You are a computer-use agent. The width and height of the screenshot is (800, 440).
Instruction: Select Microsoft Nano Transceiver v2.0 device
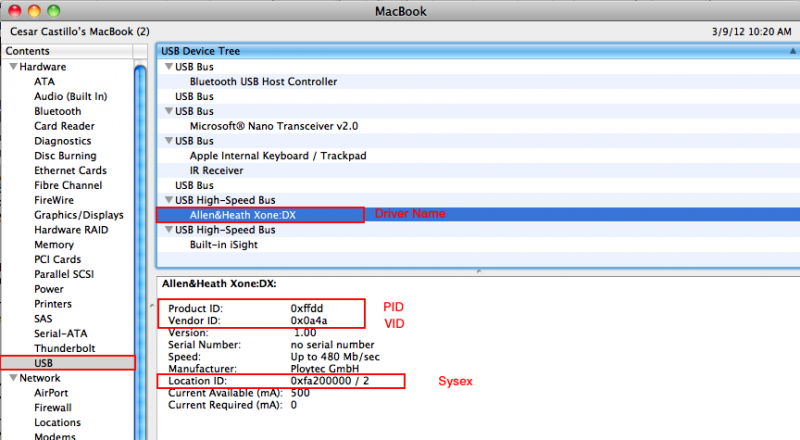click(x=274, y=126)
